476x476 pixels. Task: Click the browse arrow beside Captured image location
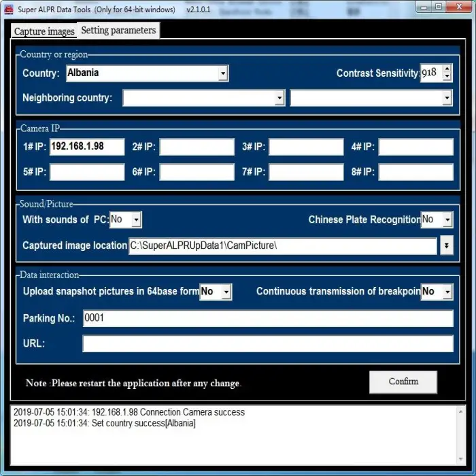click(x=446, y=245)
